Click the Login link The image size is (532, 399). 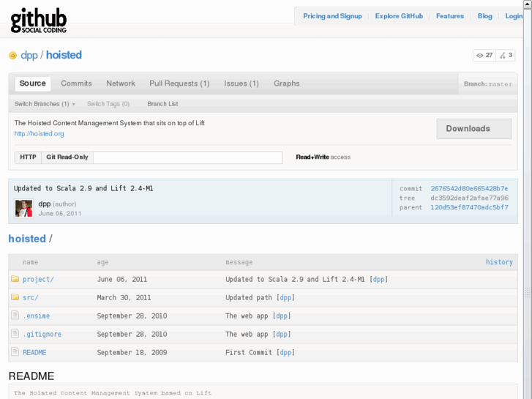(514, 16)
